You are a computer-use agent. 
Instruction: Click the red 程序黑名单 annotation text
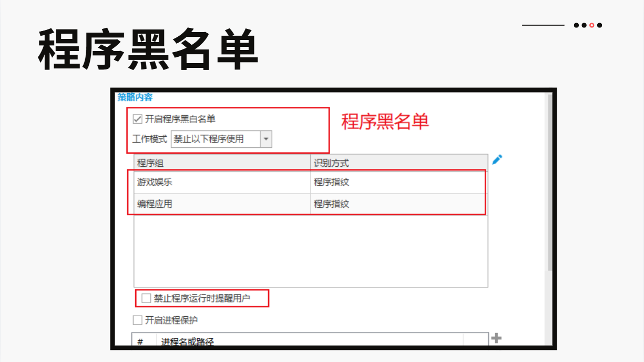tap(385, 122)
